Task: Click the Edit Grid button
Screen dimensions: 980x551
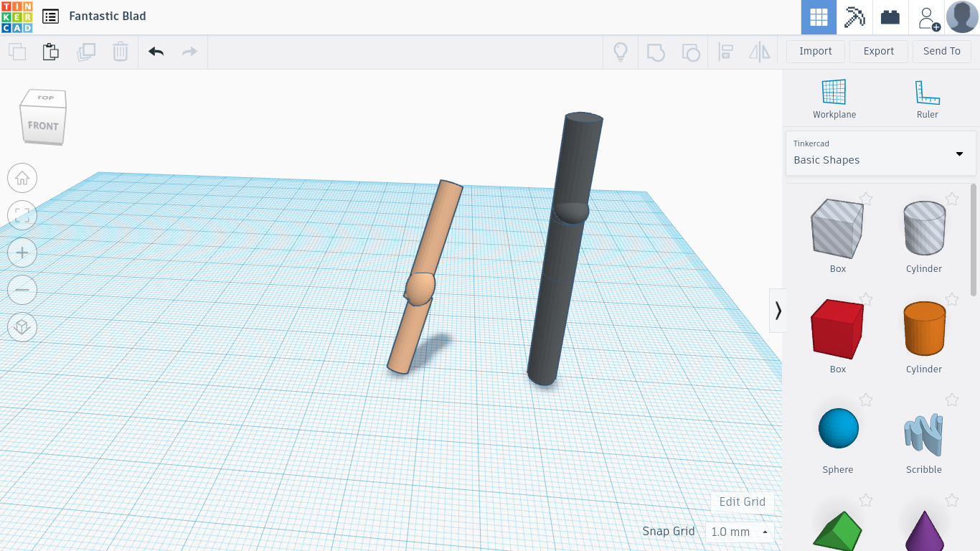Action: tap(743, 501)
